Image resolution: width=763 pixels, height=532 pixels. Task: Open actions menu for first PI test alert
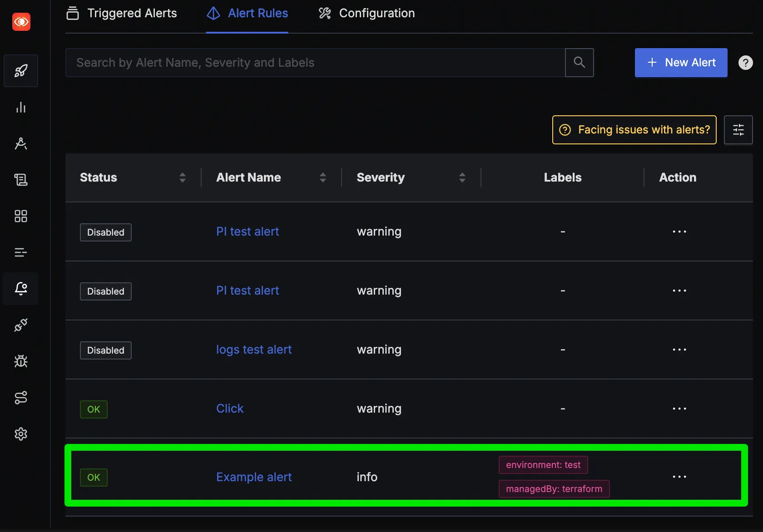pyautogui.click(x=679, y=232)
